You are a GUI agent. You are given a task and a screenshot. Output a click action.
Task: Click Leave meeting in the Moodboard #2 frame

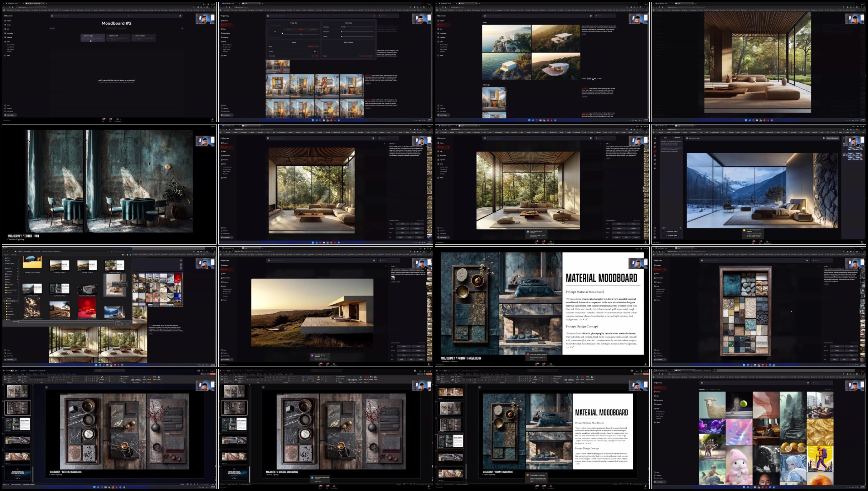[x=213, y=120]
